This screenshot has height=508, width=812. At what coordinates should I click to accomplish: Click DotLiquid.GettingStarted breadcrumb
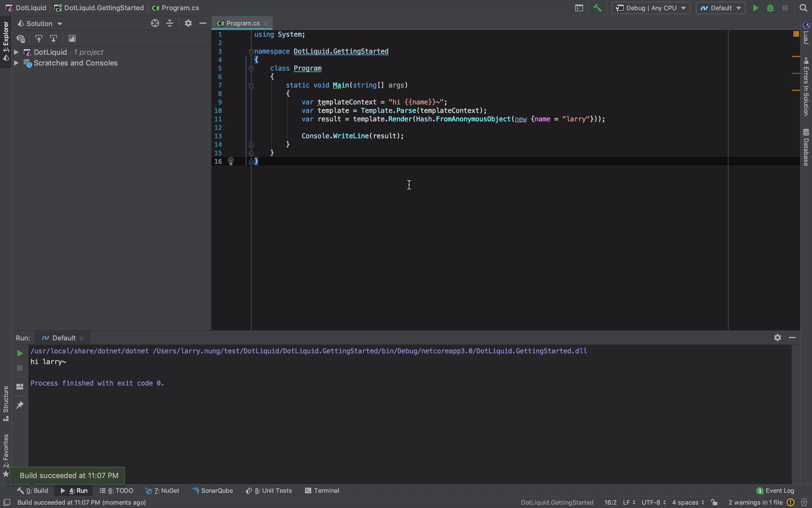click(99, 8)
